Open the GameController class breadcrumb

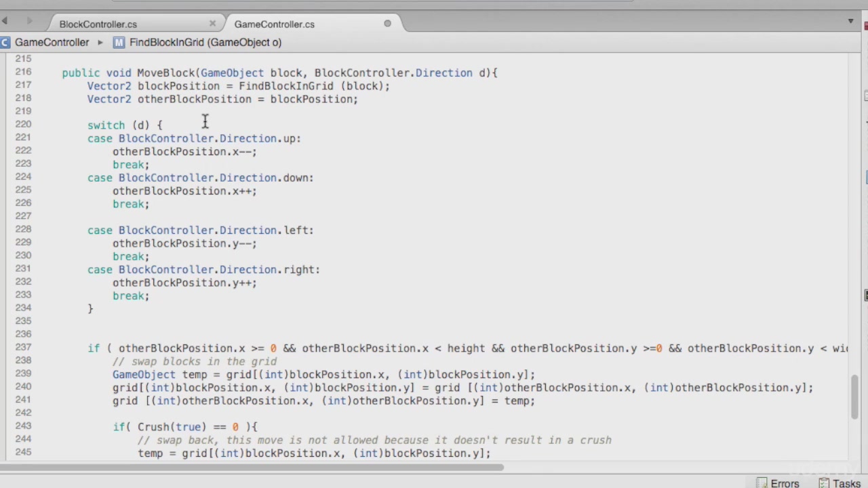pyautogui.click(x=52, y=42)
